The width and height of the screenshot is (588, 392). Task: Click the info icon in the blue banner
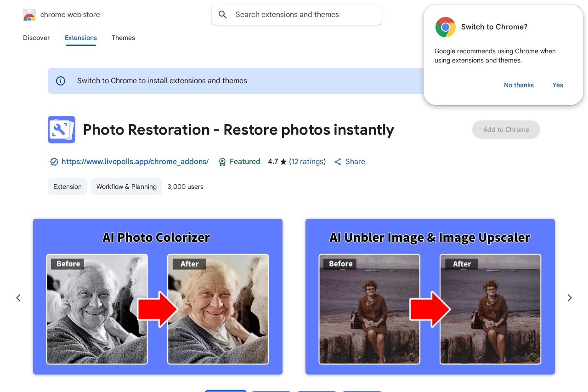[61, 81]
